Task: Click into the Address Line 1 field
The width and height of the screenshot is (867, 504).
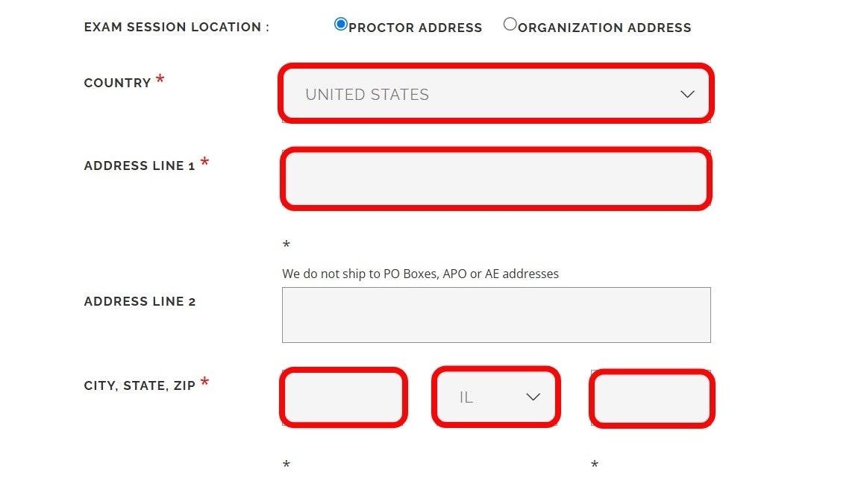Action: 495,178
